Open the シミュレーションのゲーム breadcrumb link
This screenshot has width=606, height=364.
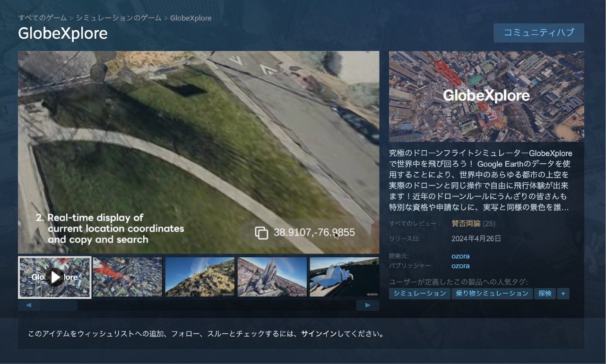[x=119, y=18]
